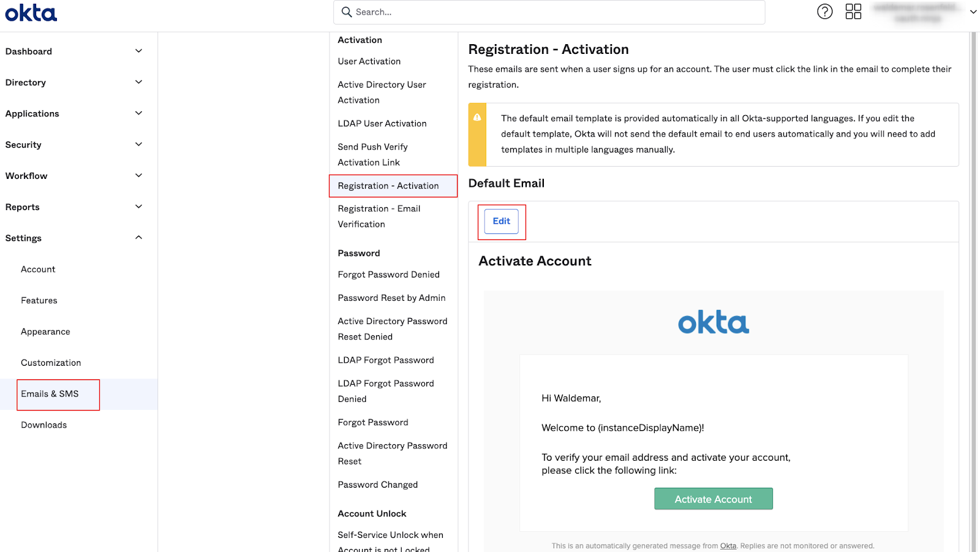
Task: Click the Registration - Activation page title
Action: point(549,49)
